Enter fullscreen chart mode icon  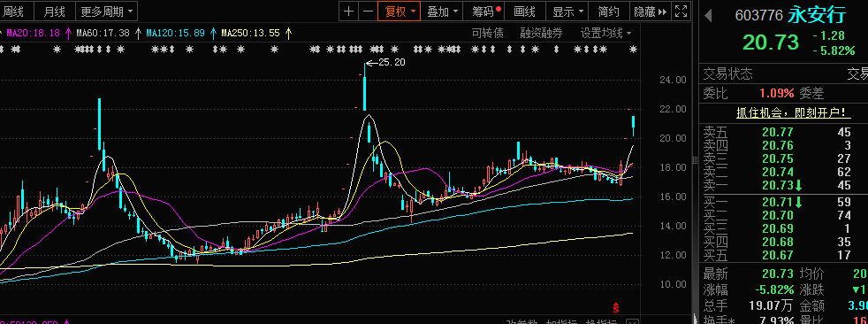(681, 12)
